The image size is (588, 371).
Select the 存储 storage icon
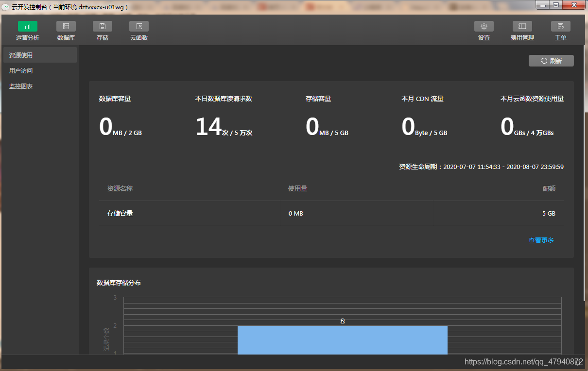pyautogui.click(x=103, y=27)
